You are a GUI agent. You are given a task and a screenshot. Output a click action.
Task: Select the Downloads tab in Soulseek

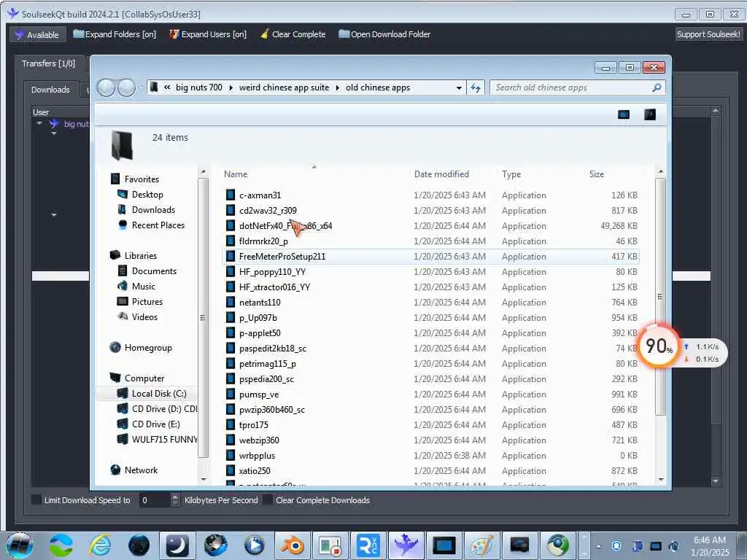pos(50,90)
